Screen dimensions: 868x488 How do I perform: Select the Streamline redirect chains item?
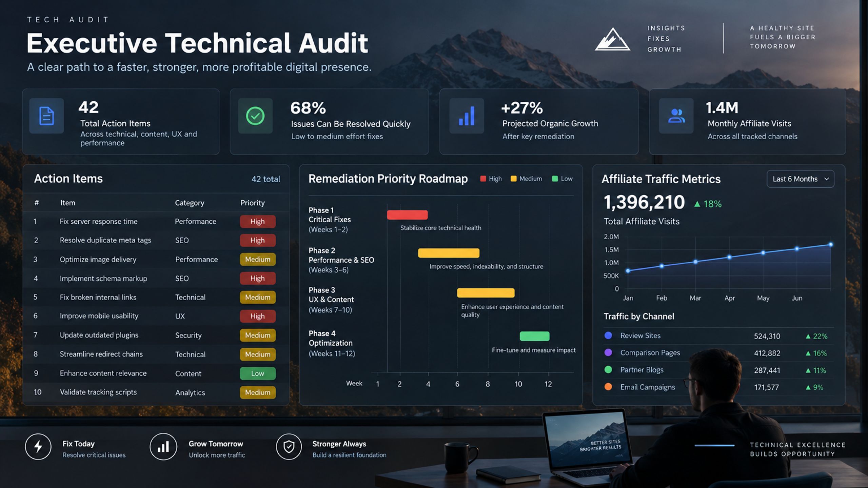(101, 354)
